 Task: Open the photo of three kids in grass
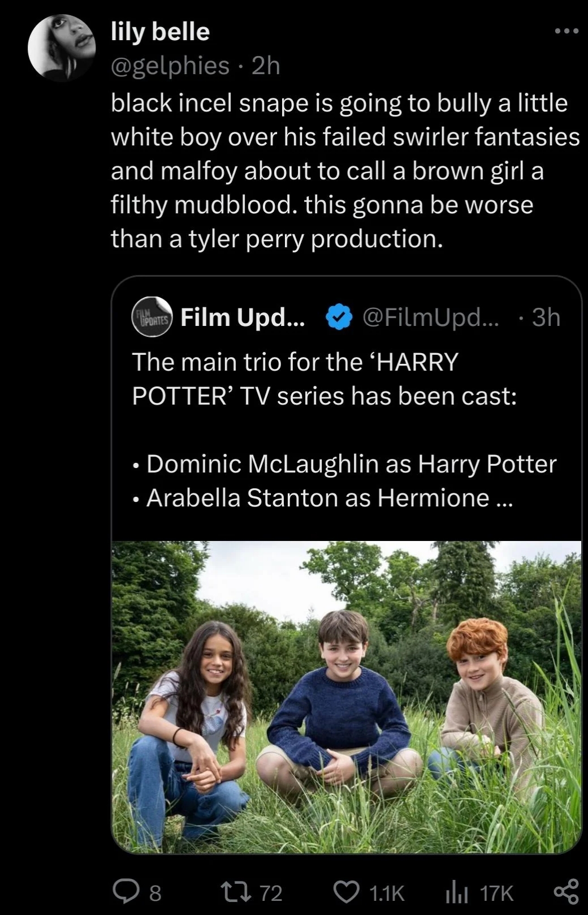[x=346, y=696]
